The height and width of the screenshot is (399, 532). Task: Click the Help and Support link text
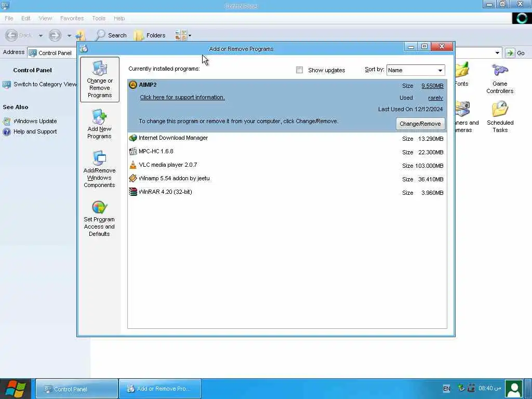(35, 131)
